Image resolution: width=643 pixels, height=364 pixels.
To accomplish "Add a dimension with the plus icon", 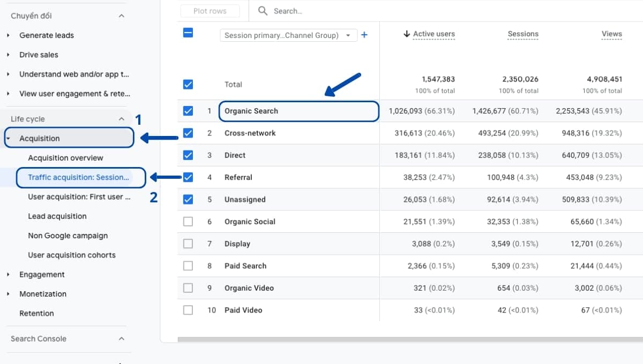I will [x=364, y=35].
